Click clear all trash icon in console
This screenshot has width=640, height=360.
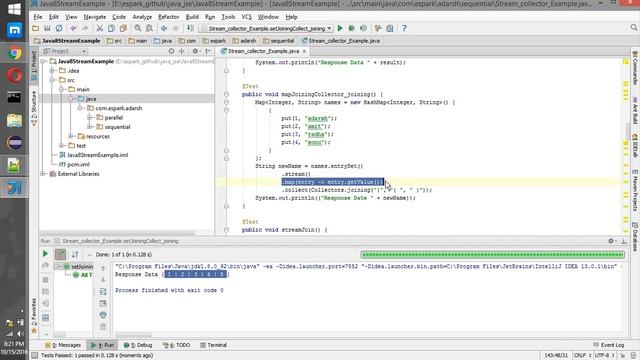103,327
